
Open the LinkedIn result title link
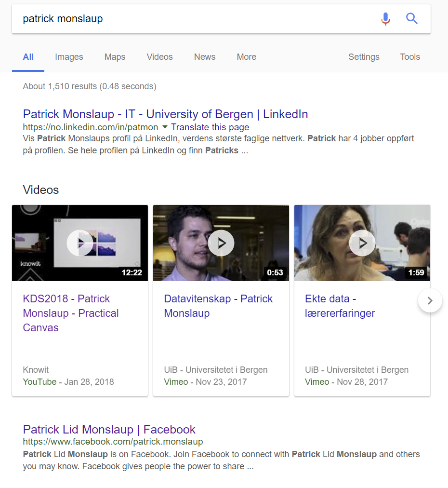[165, 114]
